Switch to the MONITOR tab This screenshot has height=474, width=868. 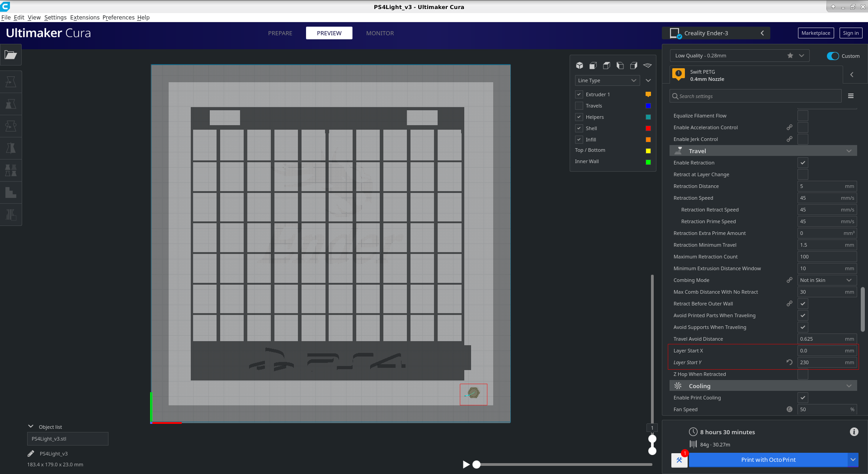[380, 33]
